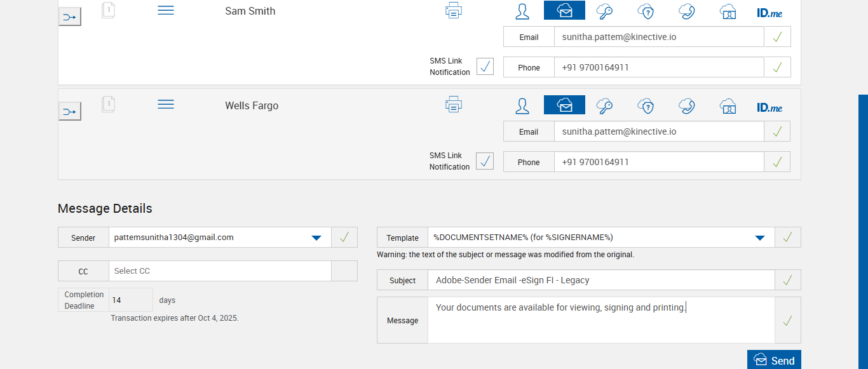This screenshot has width=868, height=369.
Task: Click the Subject text field
Action: pos(600,280)
